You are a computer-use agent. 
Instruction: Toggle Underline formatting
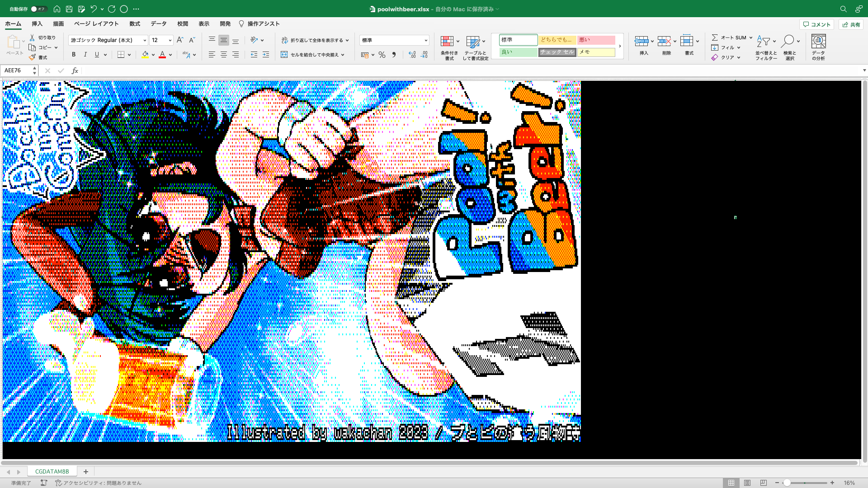coord(97,55)
